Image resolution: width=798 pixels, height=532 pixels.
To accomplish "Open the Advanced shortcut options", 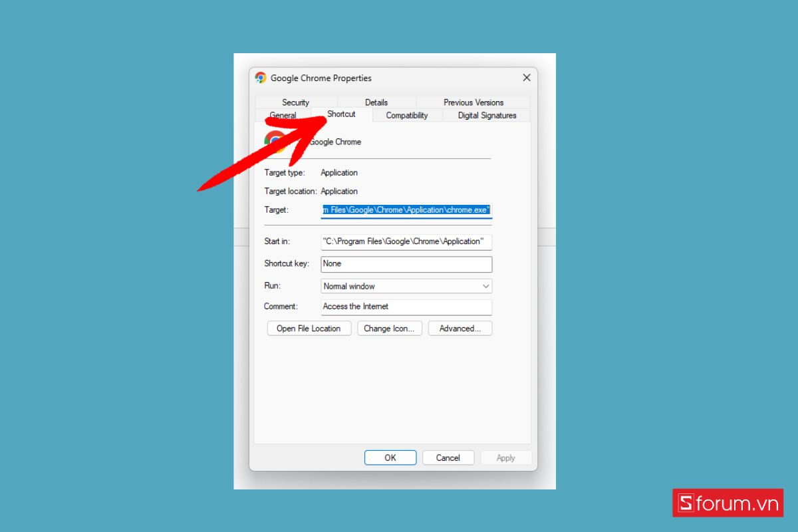I will coord(460,329).
